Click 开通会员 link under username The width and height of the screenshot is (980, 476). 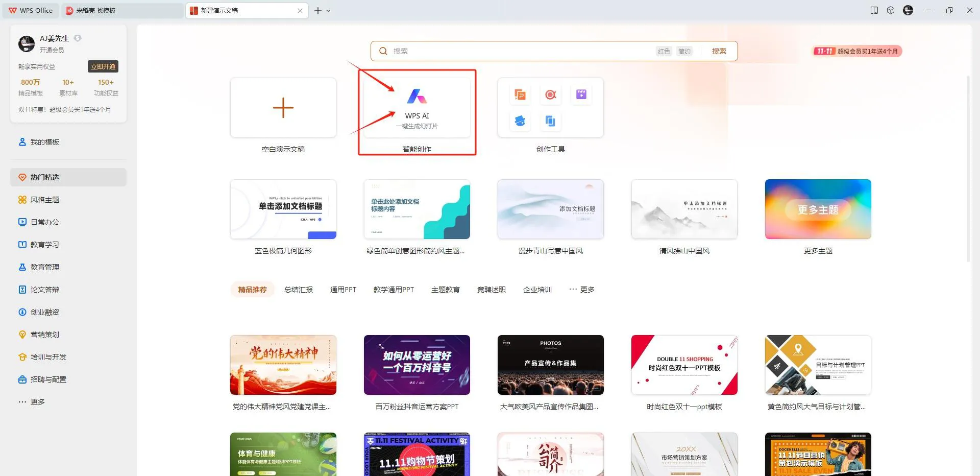(x=52, y=50)
